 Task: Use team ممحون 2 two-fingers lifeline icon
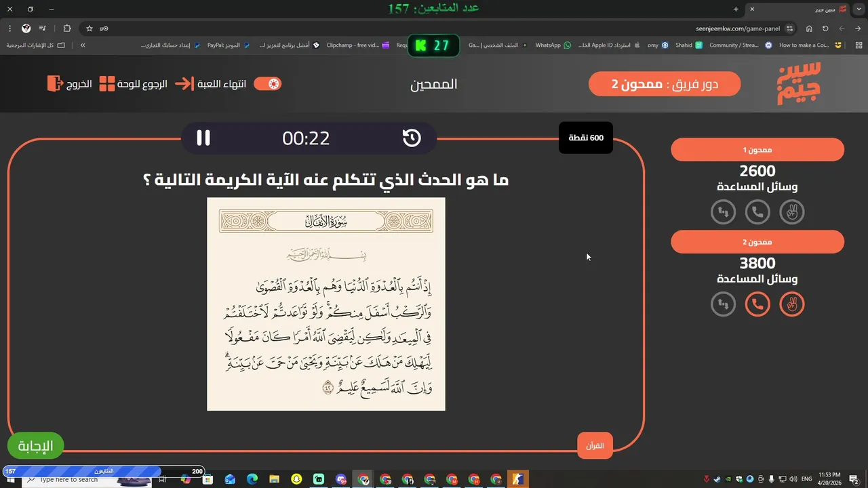click(792, 304)
